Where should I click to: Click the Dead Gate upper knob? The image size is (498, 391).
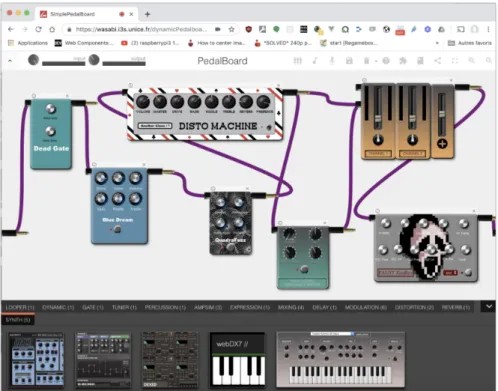(x=50, y=109)
